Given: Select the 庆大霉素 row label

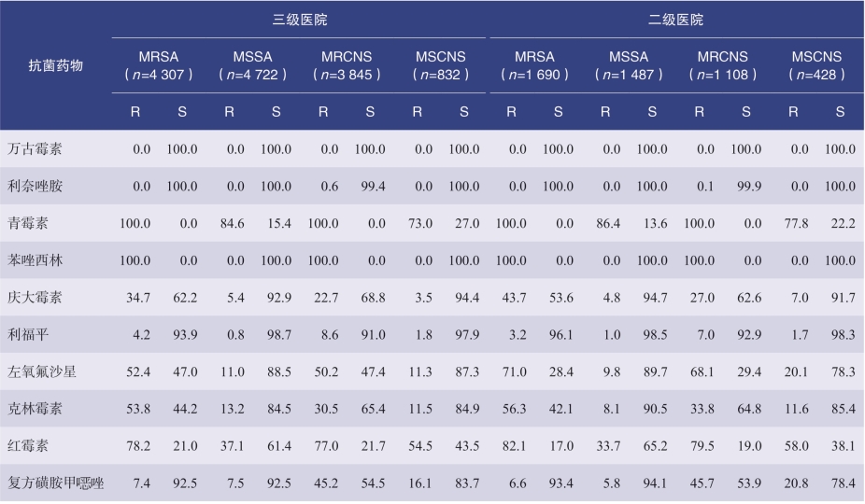Looking at the screenshot, I should (35, 297).
